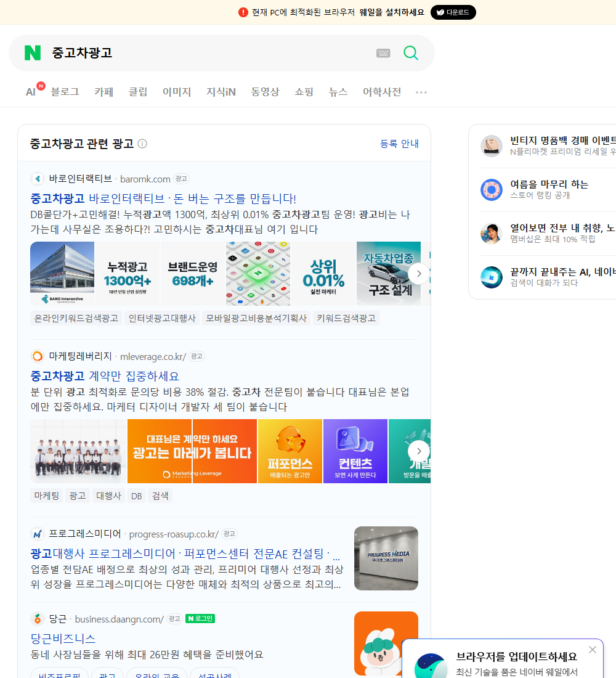
Task: Open the BARO Interactive building thumbnail
Action: [x=62, y=274]
